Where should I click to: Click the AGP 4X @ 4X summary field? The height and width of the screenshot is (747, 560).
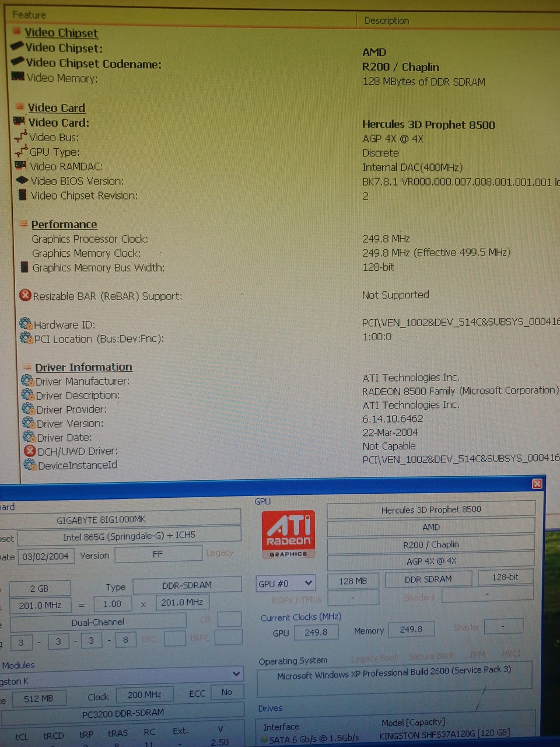431,561
